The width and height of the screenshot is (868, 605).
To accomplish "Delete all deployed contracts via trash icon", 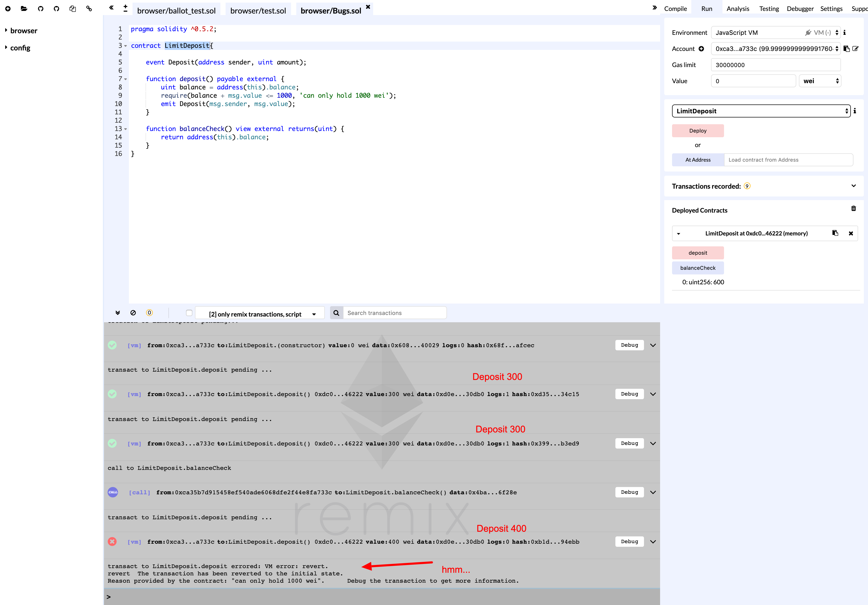I will [853, 208].
